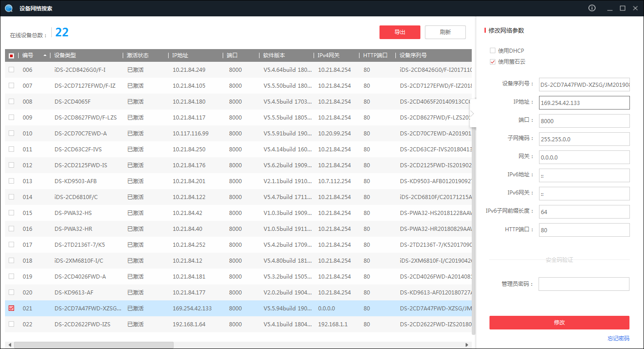The height and width of the screenshot is (349, 644).
Task: Select device iDS-2CD6810F/C
Action: point(76,197)
